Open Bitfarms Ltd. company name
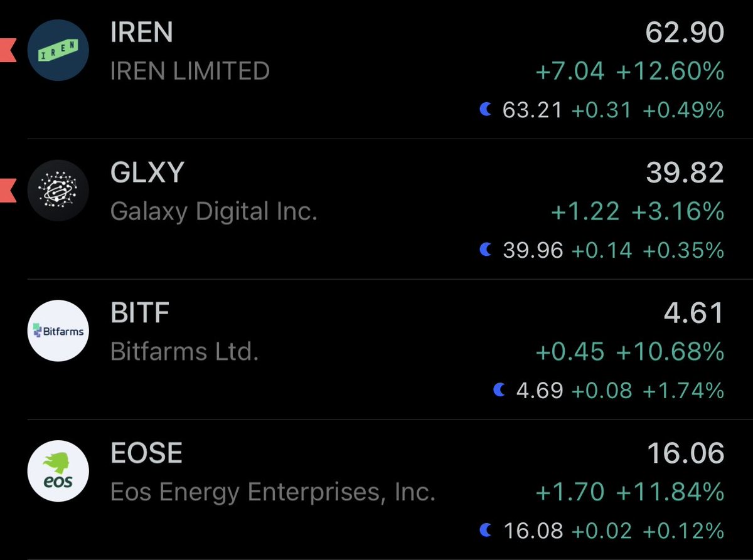 pyautogui.click(x=184, y=352)
